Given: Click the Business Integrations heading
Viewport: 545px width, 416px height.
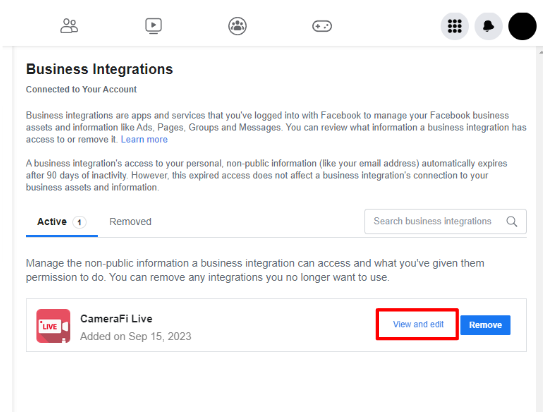Looking at the screenshot, I should [x=99, y=69].
